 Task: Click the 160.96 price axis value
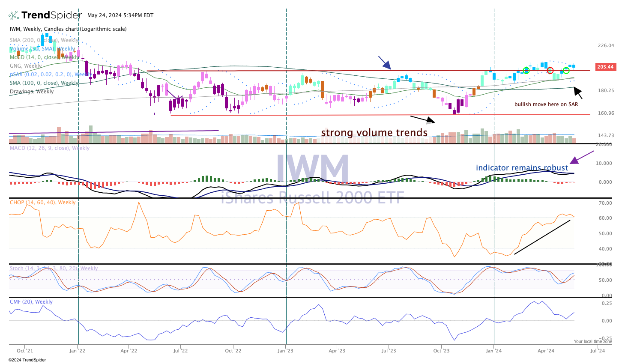coord(606,113)
